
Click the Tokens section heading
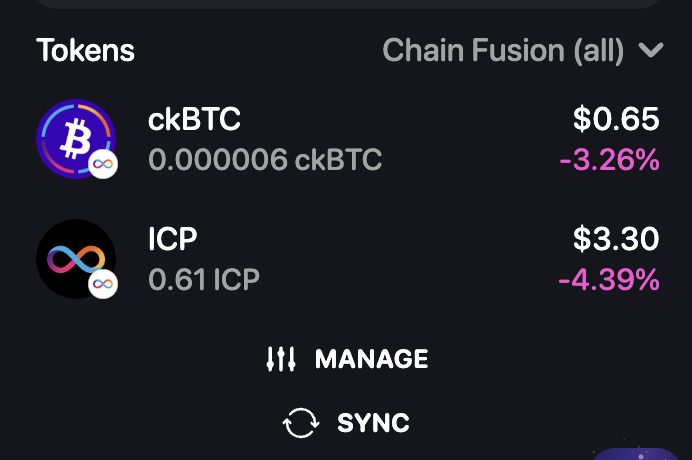point(86,50)
